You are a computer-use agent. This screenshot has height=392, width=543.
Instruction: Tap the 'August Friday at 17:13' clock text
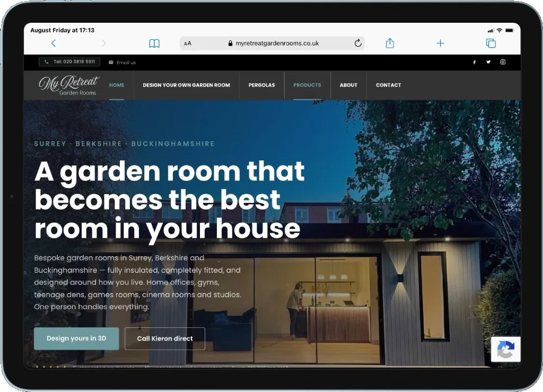tap(63, 30)
